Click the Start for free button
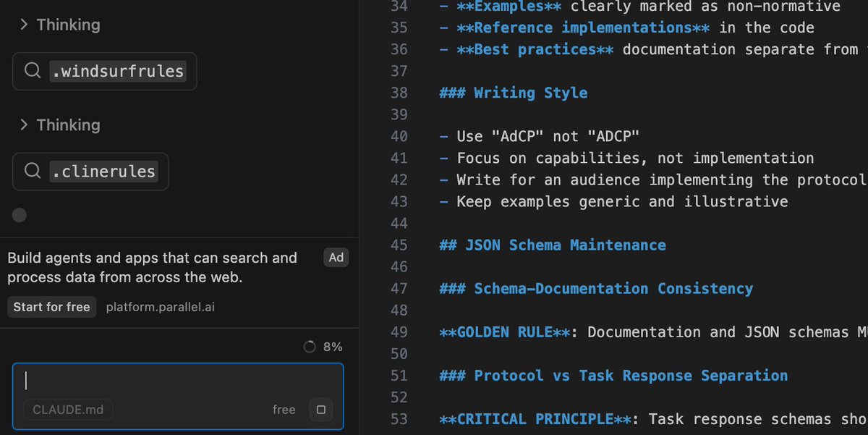 click(x=52, y=307)
